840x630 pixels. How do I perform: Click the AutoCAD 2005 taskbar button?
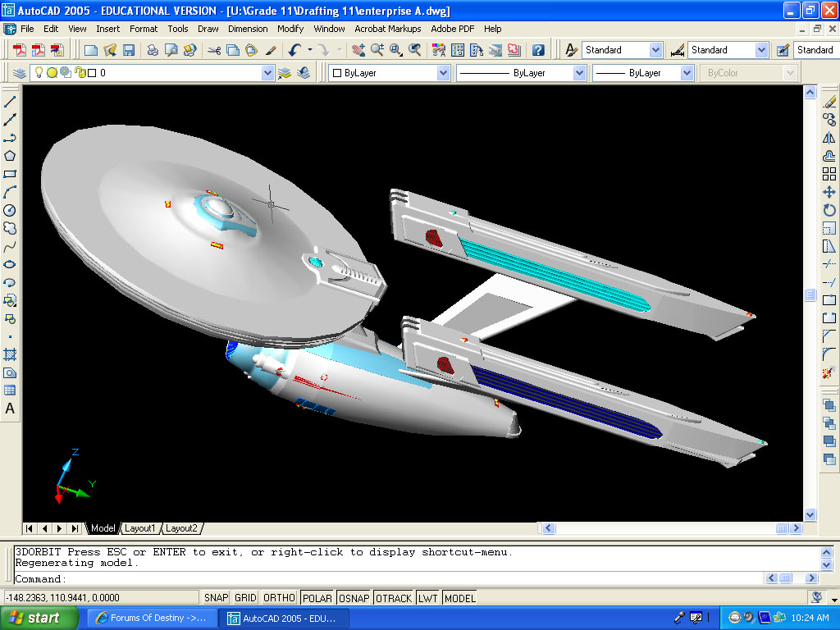284,619
